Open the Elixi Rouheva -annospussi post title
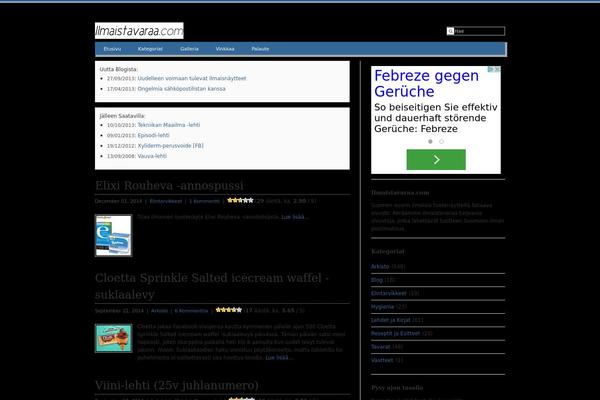The image size is (600, 400). [x=169, y=186]
